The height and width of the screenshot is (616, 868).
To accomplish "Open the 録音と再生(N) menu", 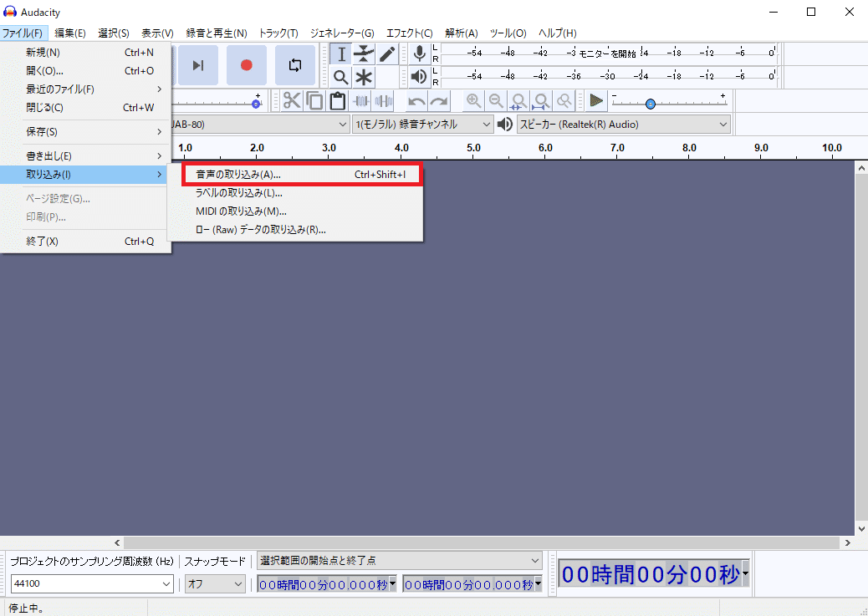I will click(217, 33).
